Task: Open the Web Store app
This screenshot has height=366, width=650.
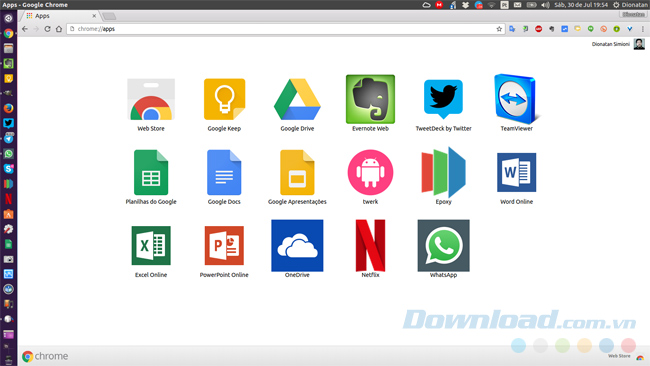Action: pos(151,100)
